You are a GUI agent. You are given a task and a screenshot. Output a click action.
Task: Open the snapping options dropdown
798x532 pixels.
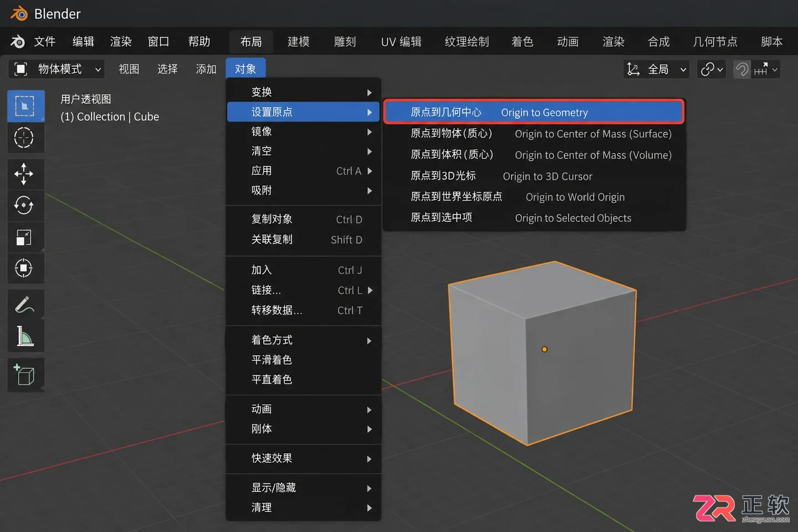point(766,69)
